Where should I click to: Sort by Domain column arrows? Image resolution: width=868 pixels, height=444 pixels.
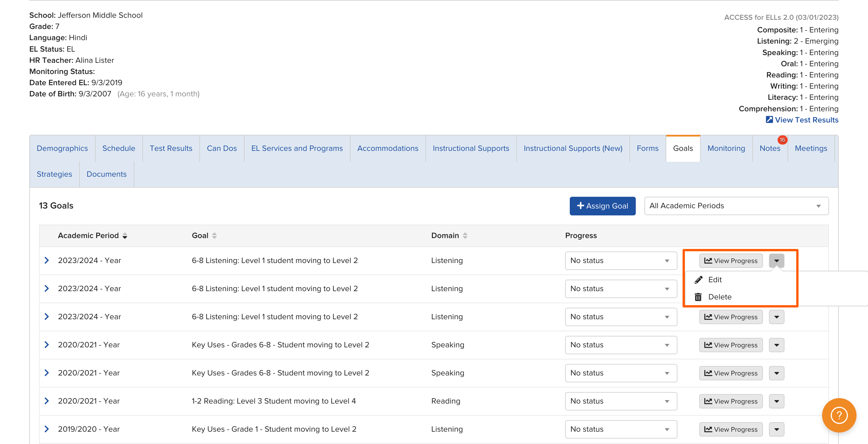465,236
